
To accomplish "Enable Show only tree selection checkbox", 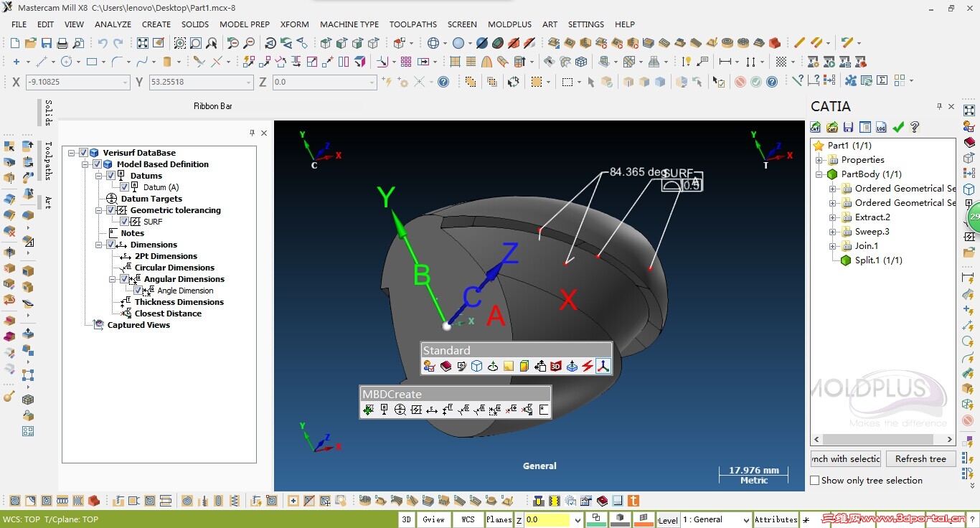I will (x=815, y=481).
